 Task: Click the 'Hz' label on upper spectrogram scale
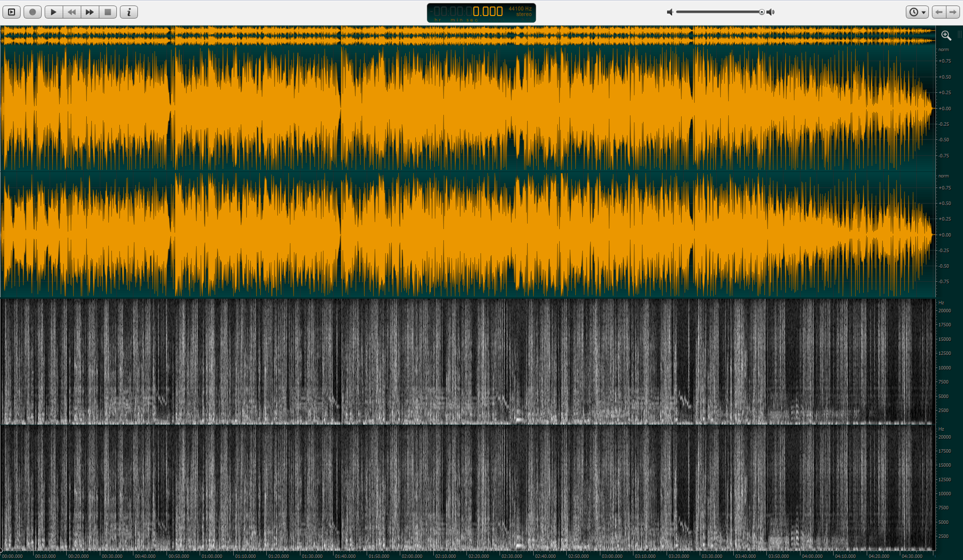tap(941, 302)
